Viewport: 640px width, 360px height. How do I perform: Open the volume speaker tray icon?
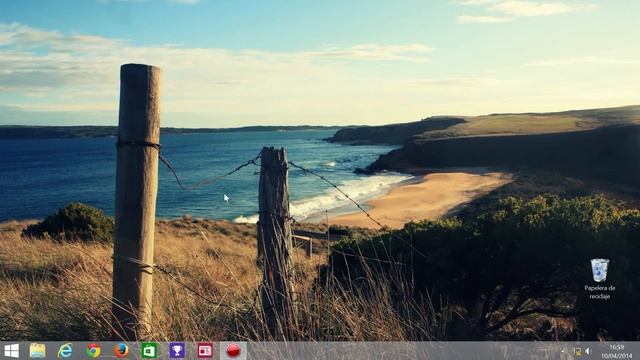(x=588, y=351)
